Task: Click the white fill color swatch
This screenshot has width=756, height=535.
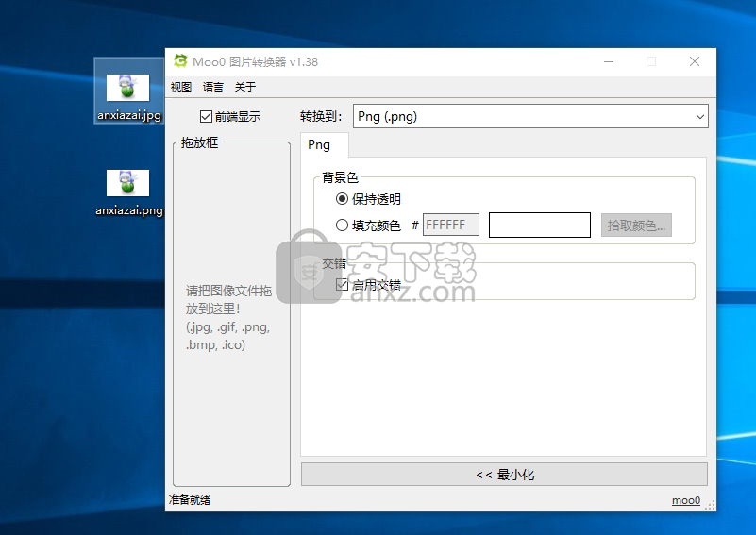Action: (x=540, y=226)
